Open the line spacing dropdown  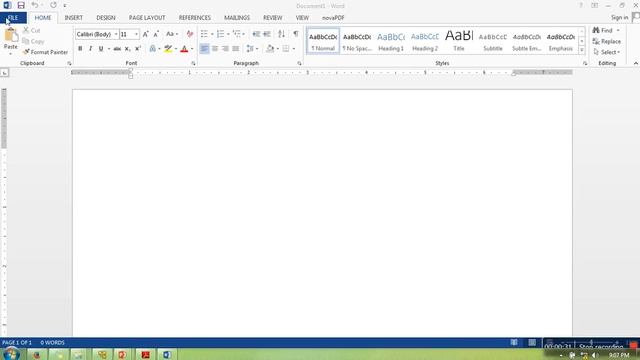click(252, 49)
